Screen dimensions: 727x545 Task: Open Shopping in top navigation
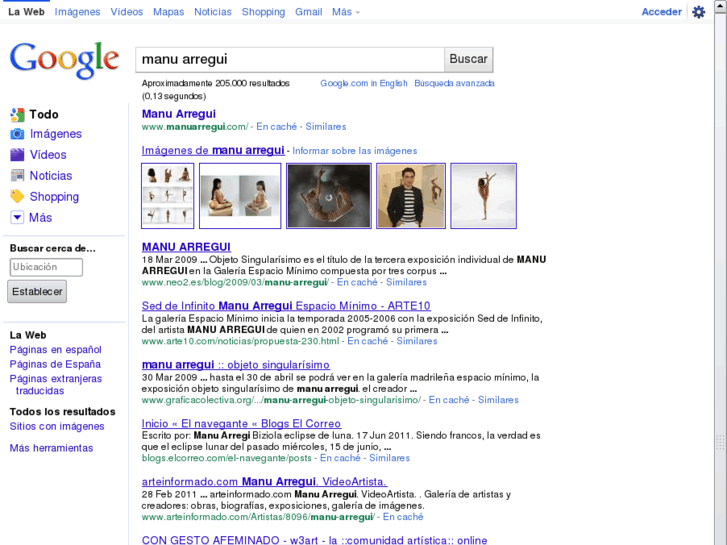(x=263, y=12)
